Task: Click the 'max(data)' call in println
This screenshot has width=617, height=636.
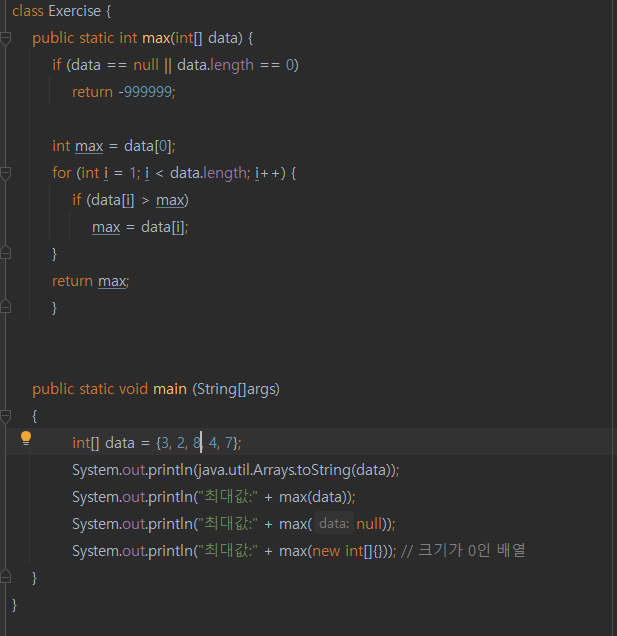Action: (313, 497)
